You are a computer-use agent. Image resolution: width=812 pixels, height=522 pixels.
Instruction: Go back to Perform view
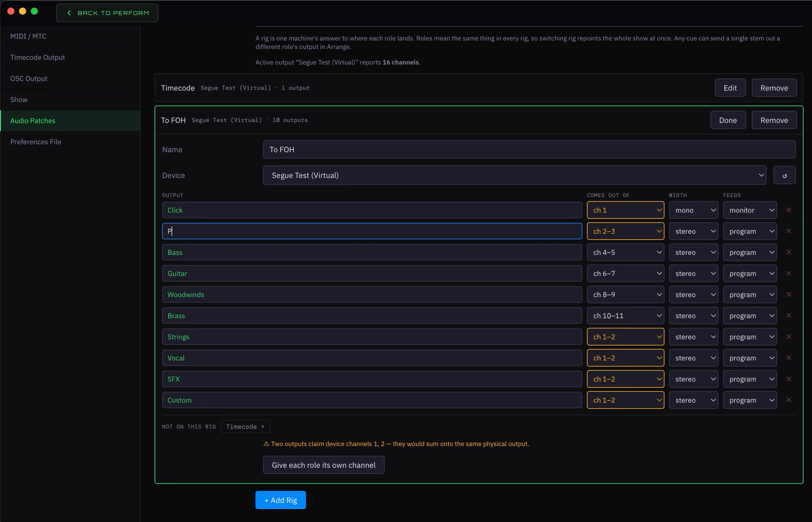click(107, 13)
